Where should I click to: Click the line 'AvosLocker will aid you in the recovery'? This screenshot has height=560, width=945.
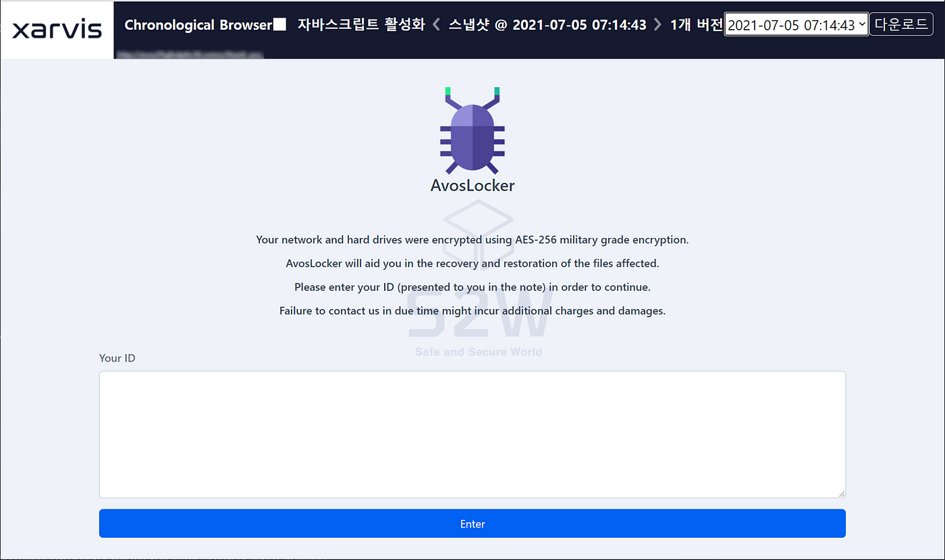pos(473,263)
